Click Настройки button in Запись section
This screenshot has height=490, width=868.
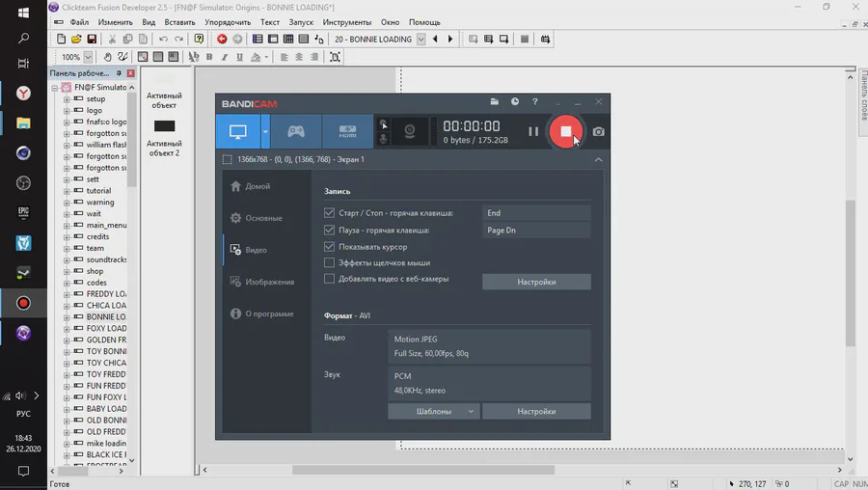[536, 282]
